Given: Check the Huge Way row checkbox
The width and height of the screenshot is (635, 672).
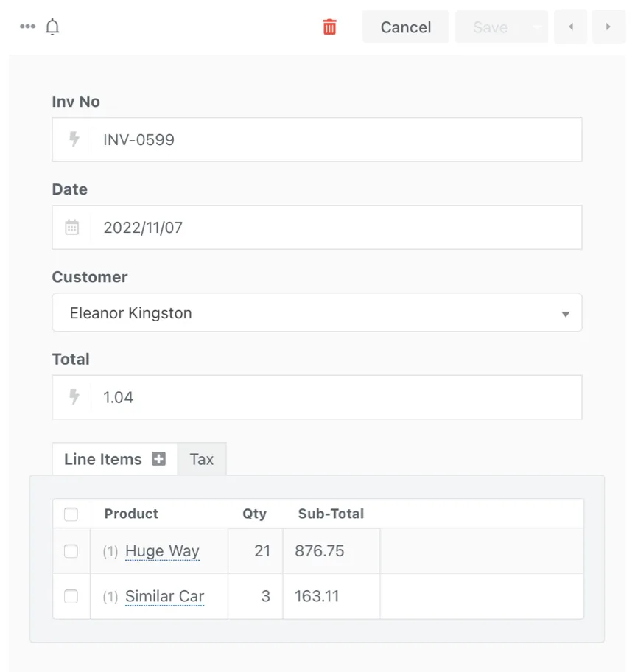Looking at the screenshot, I should pyautogui.click(x=71, y=551).
